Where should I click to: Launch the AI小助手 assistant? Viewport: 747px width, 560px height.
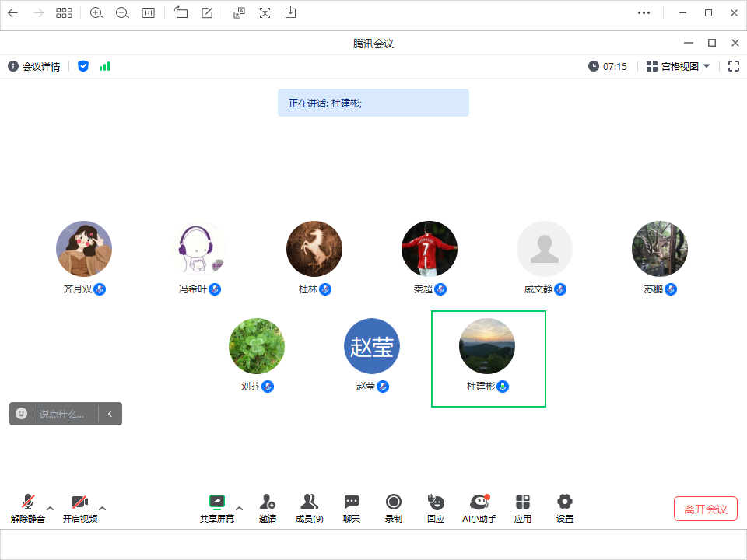click(x=479, y=507)
